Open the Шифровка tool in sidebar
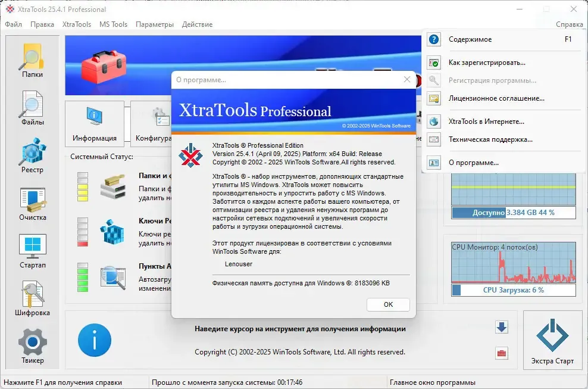The height and width of the screenshot is (389, 588). pos(32,298)
